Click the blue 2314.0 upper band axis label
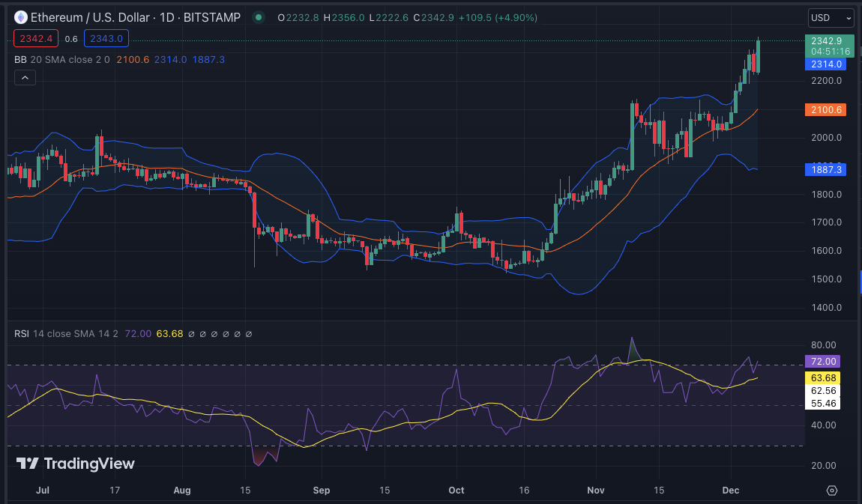 pyautogui.click(x=825, y=64)
